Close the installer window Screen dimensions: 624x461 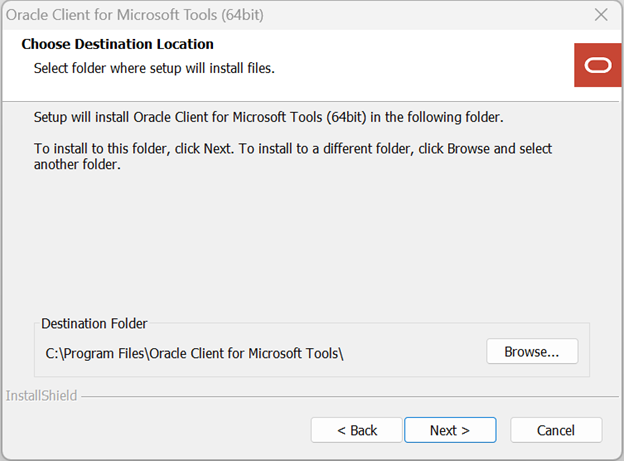click(x=601, y=15)
